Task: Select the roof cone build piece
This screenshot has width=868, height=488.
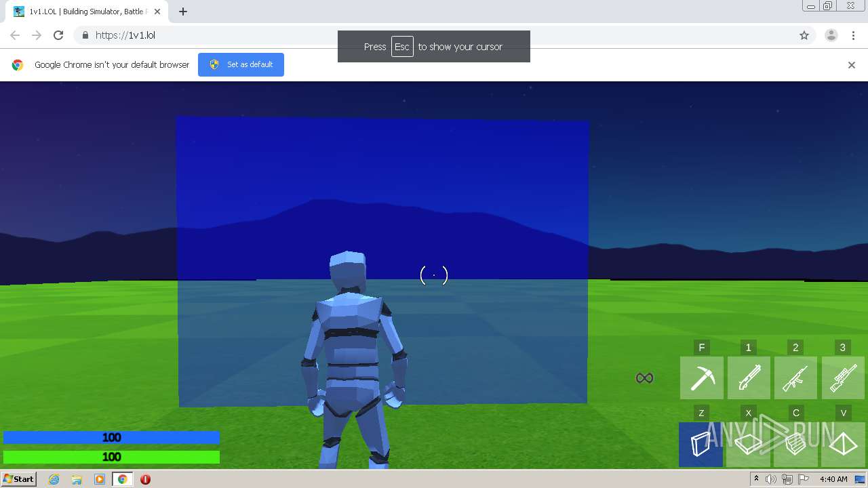Action: point(843,445)
